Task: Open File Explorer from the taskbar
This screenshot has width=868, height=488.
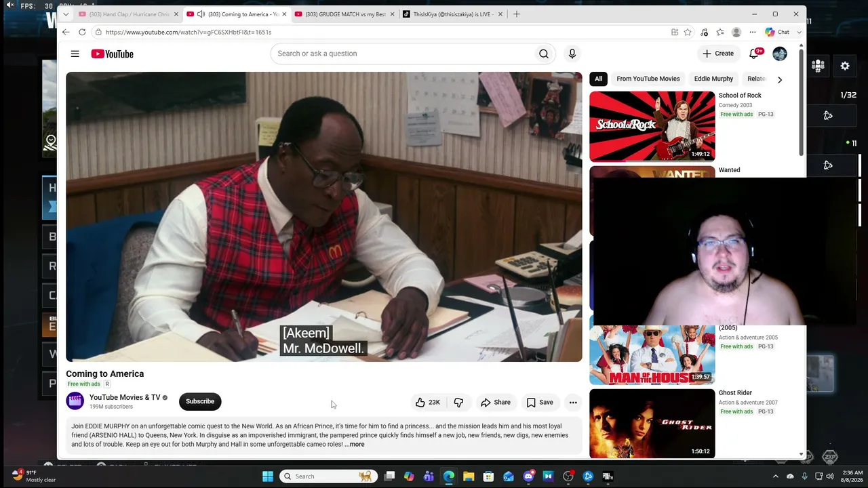Action: pyautogui.click(x=469, y=476)
